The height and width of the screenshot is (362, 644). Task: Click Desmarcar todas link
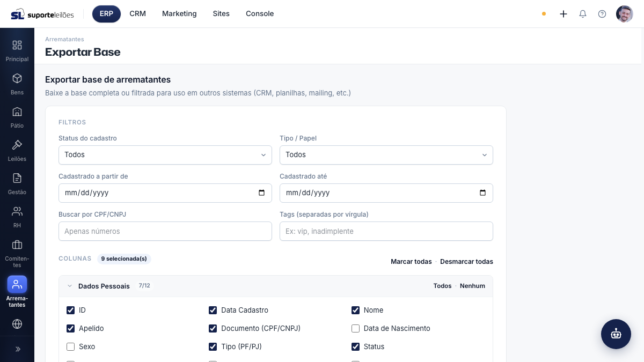[x=466, y=262]
